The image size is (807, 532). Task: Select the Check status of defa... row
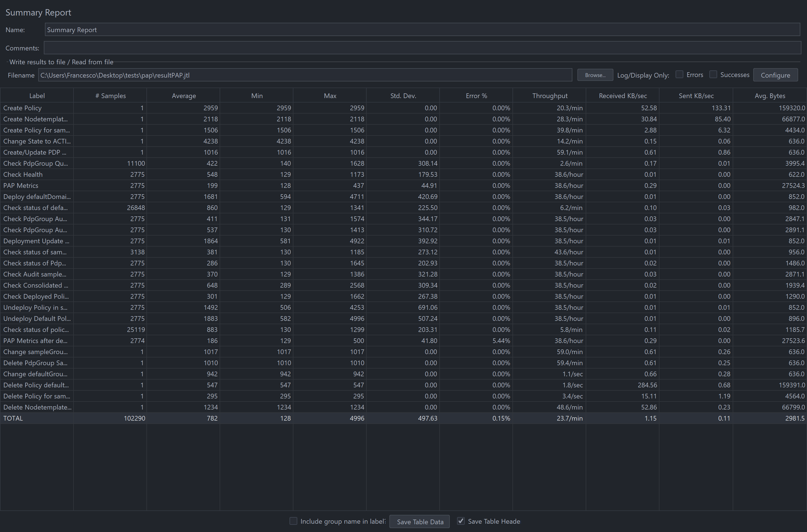403,208
